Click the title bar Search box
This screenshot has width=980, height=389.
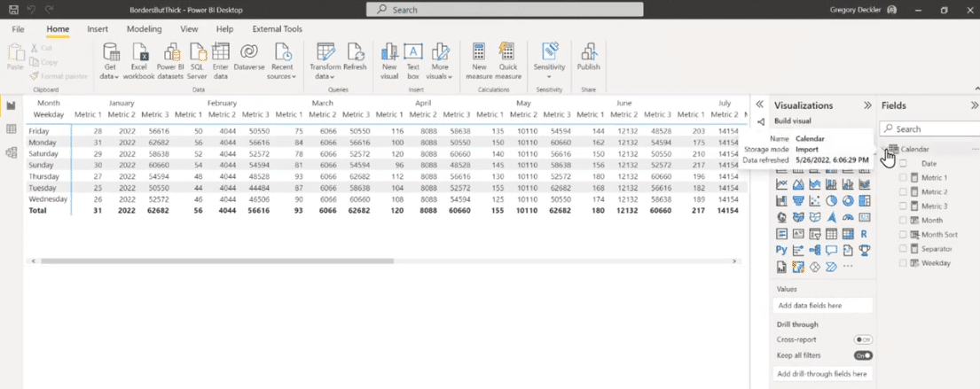505,10
